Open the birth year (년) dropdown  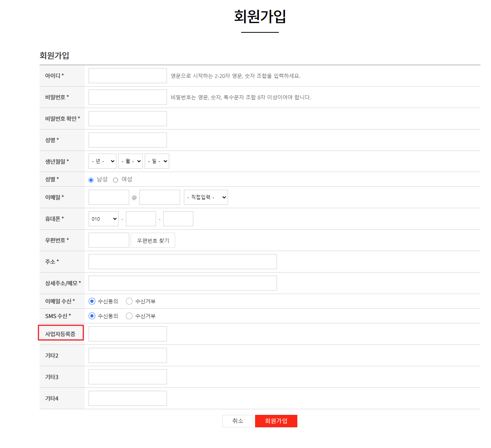102,161
